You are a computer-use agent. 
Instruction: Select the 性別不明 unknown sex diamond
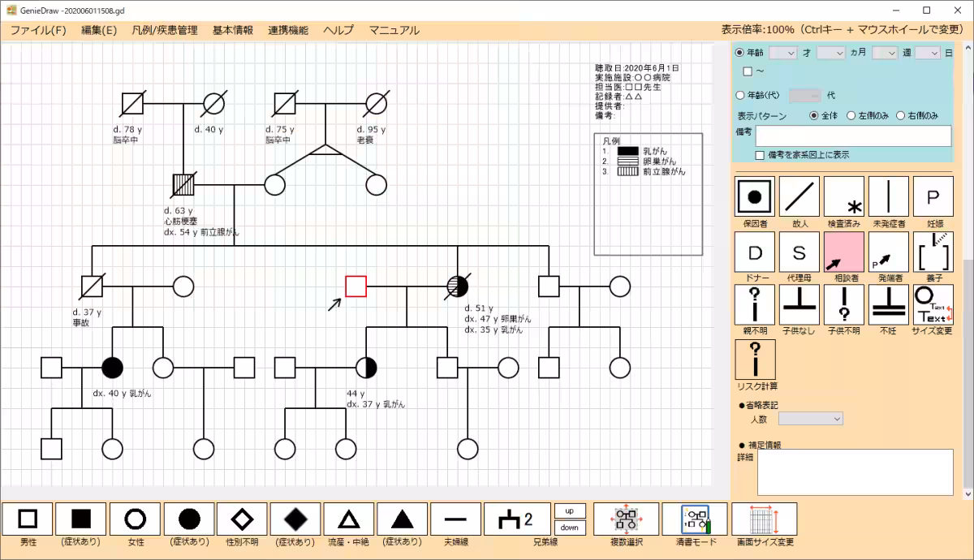tap(242, 519)
